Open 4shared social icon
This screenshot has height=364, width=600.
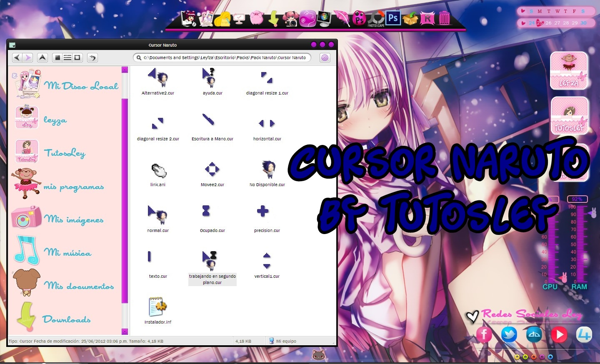tap(584, 334)
